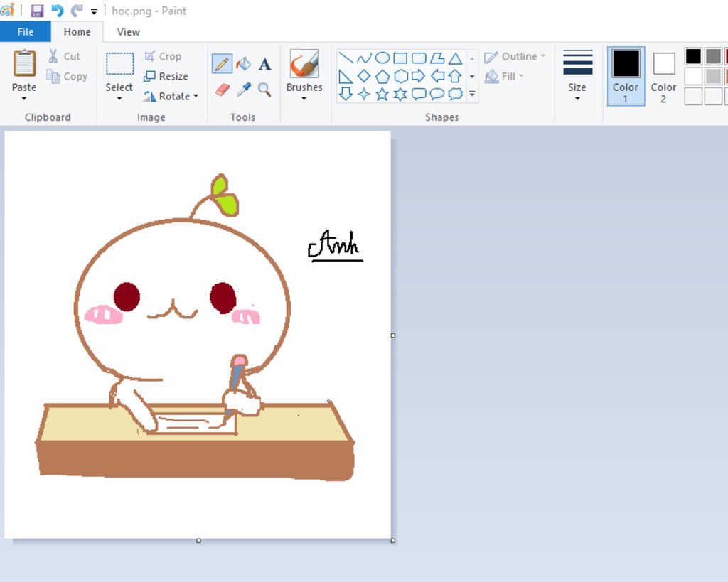Click the canvas bottom-right corner handle
This screenshot has width=728, height=582.
tap(393, 541)
